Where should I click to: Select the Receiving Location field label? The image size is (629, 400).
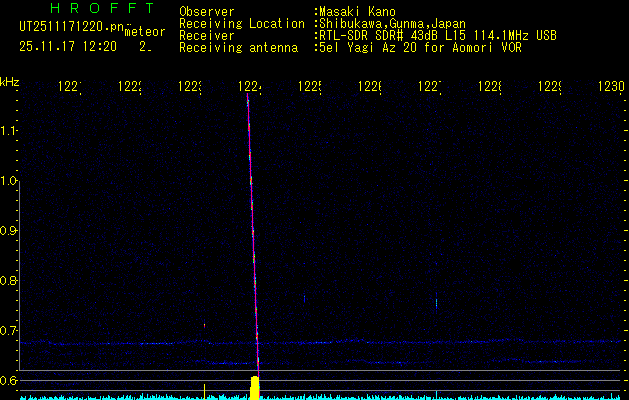[x=242, y=23]
